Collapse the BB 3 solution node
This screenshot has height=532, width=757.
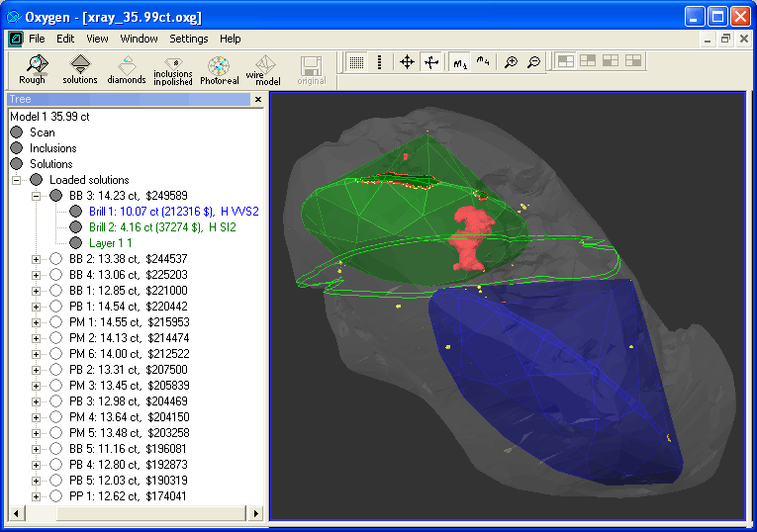(x=37, y=196)
